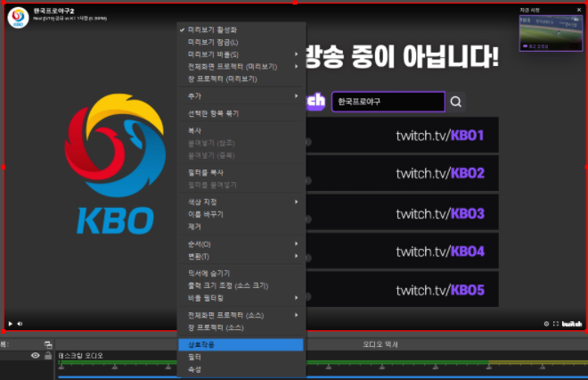
Task: Click the KBO channel avatar icon
Action: click(x=18, y=17)
